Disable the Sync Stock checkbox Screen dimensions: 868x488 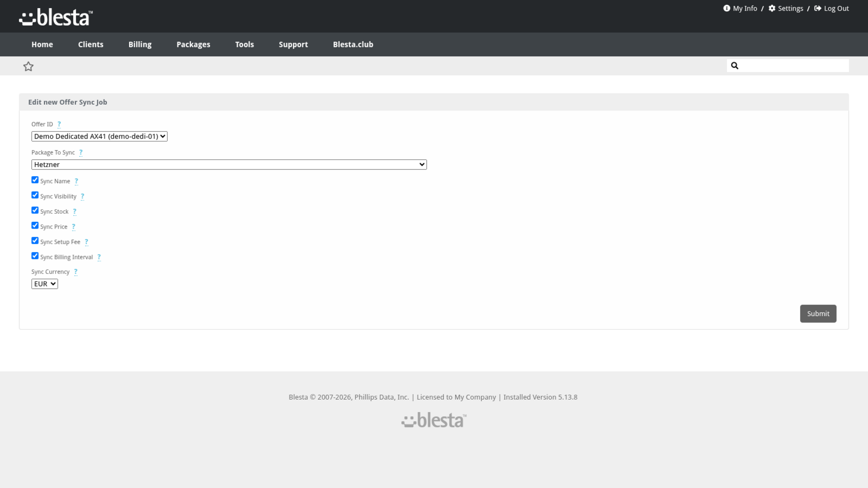[35, 210]
